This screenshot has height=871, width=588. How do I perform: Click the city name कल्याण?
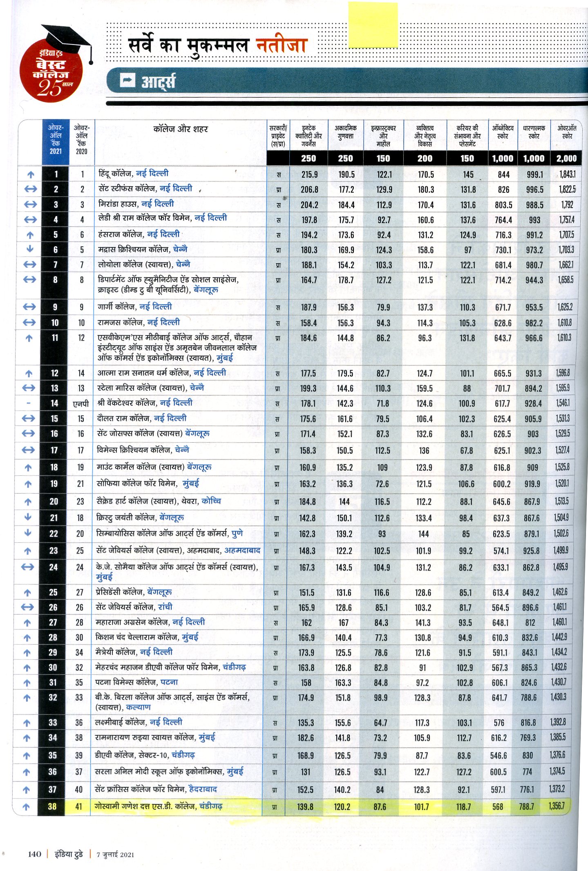tap(138, 707)
